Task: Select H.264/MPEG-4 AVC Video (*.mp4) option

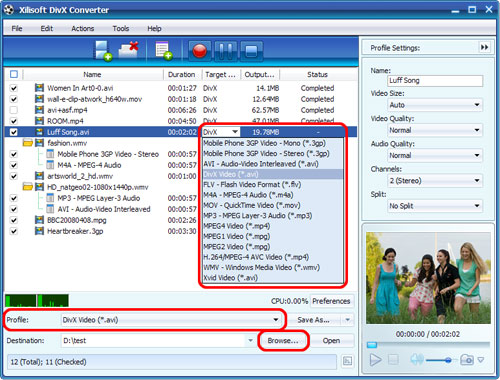Action: (x=273, y=257)
